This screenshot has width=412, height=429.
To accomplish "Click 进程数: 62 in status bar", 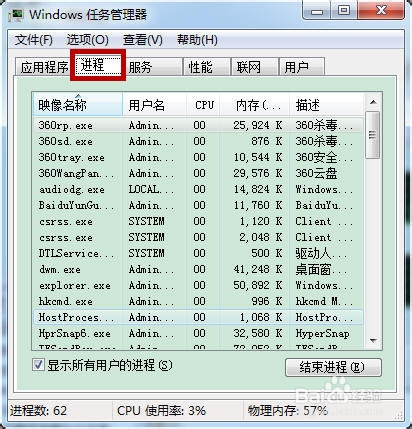I will (x=38, y=410).
